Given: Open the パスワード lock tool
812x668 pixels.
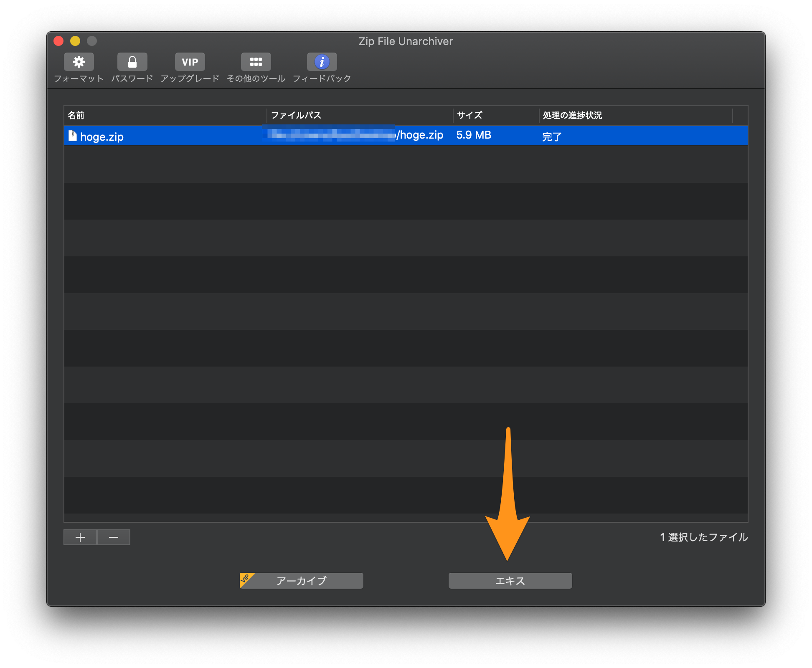Looking at the screenshot, I should [132, 62].
